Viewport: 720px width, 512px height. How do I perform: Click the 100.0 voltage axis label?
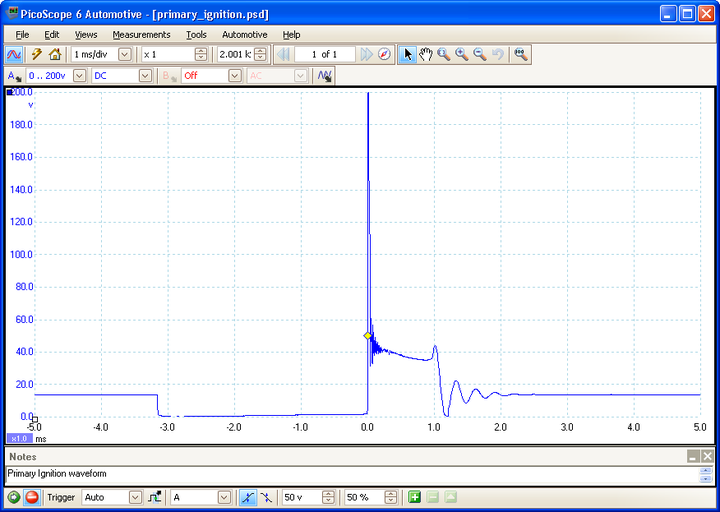pos(21,254)
